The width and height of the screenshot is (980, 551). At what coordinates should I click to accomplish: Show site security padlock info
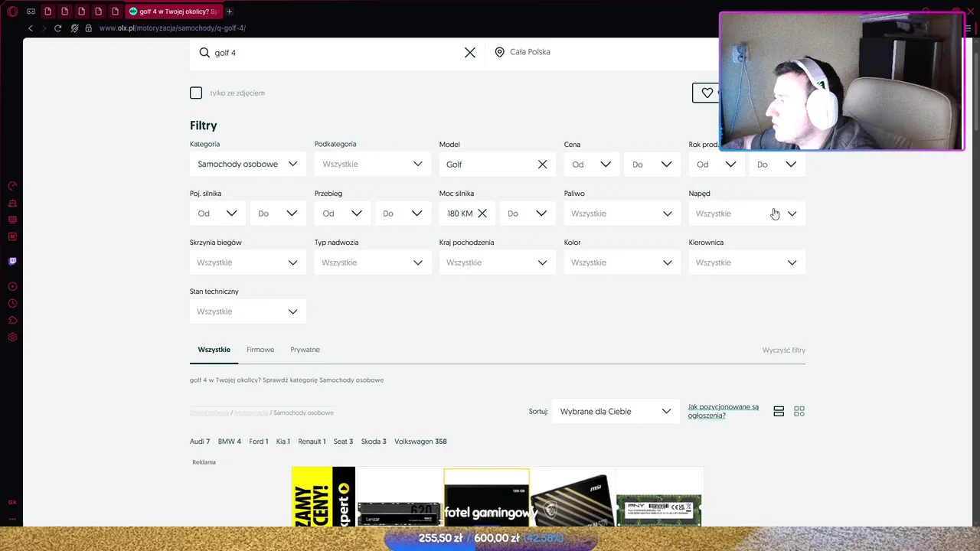pos(88,28)
